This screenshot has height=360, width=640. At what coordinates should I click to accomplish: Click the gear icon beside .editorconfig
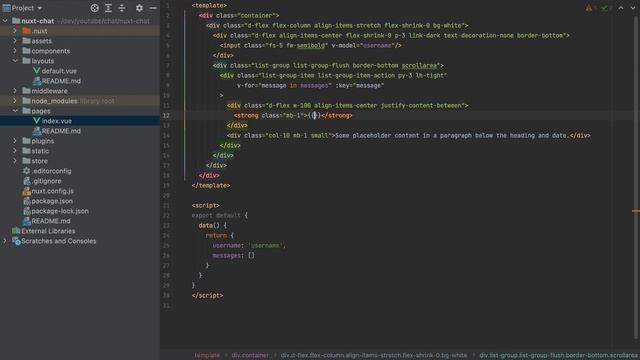pos(27,171)
